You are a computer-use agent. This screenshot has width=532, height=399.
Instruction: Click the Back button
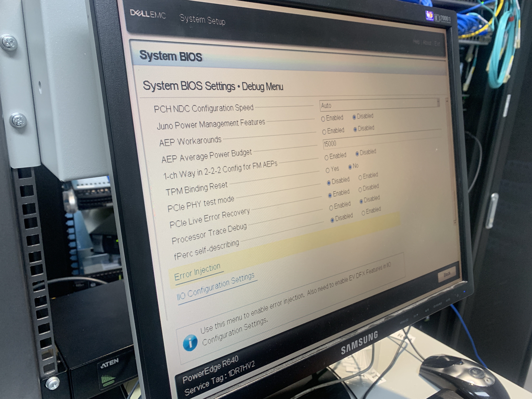pos(447,274)
